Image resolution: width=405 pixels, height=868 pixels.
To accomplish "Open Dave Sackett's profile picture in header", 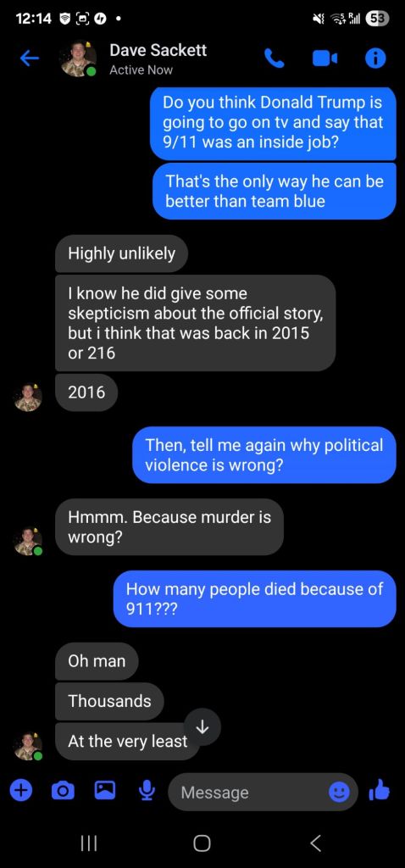I will [x=78, y=58].
